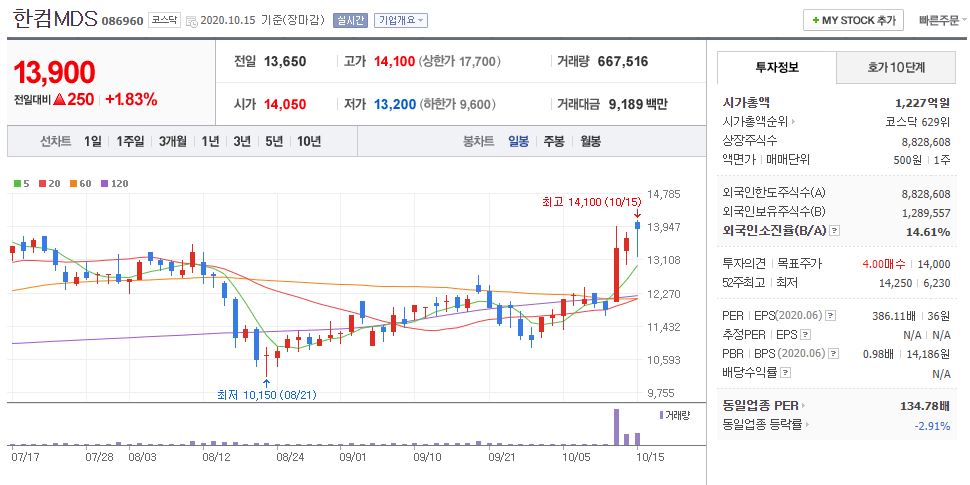Click the 동일업종 PER 134.78배 value
This screenshot has width=970, height=485.
[925, 406]
